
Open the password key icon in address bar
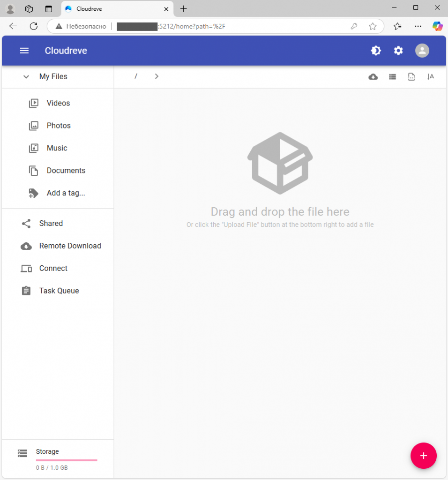(x=354, y=26)
